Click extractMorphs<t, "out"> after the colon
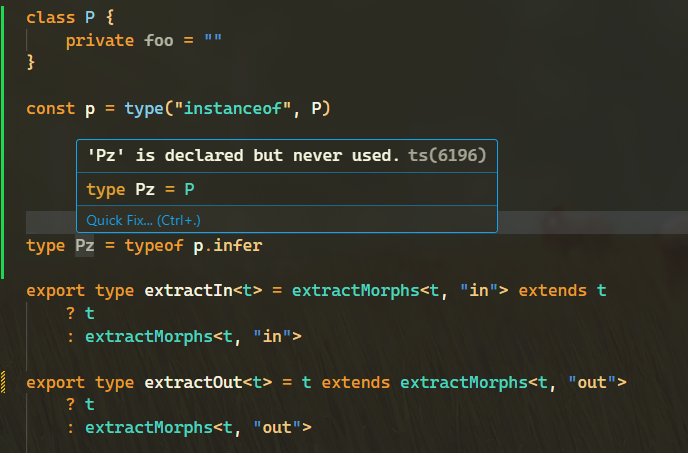Viewport: 688px width, 453px height. click(x=198, y=428)
